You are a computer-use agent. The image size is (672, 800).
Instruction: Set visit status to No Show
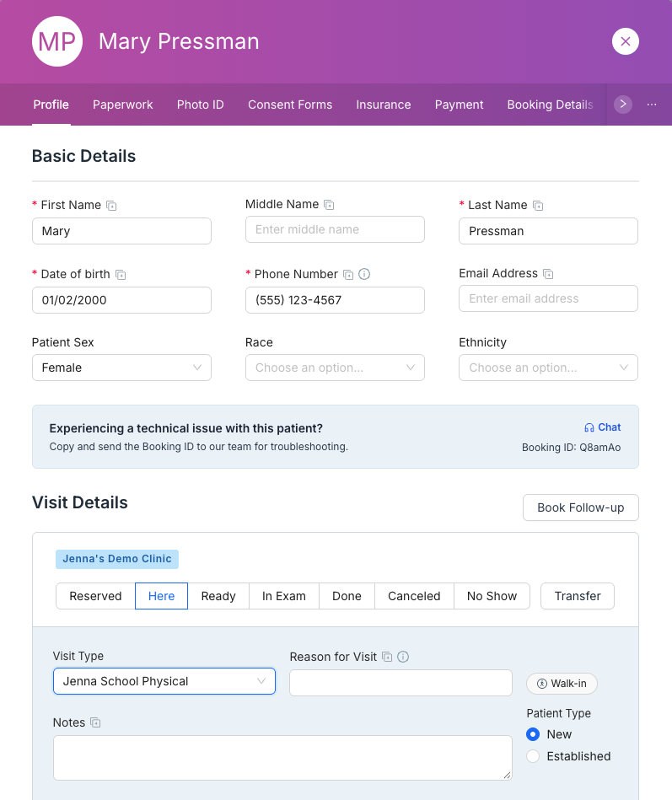click(492, 596)
